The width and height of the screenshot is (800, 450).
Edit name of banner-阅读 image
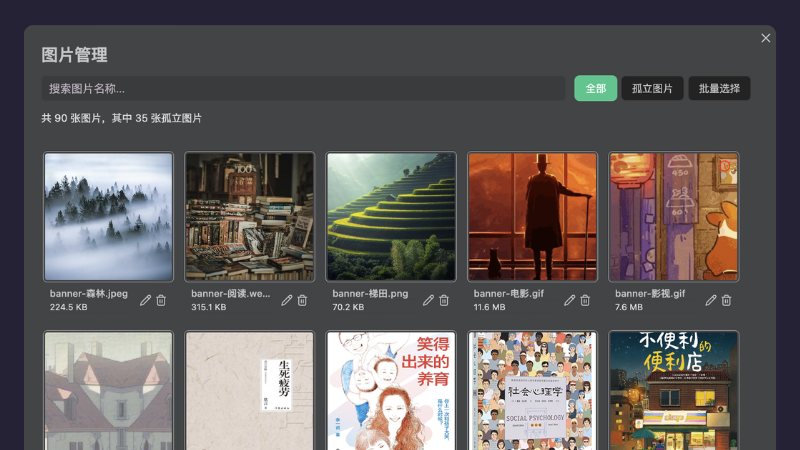287,300
